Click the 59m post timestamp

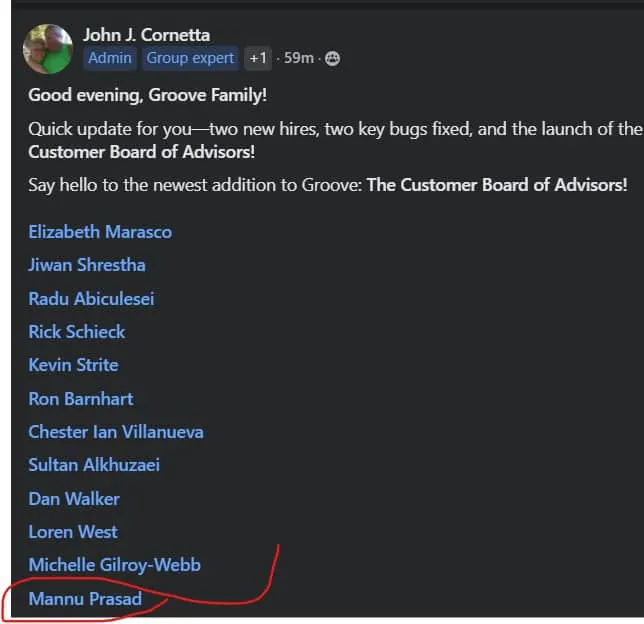(x=299, y=58)
